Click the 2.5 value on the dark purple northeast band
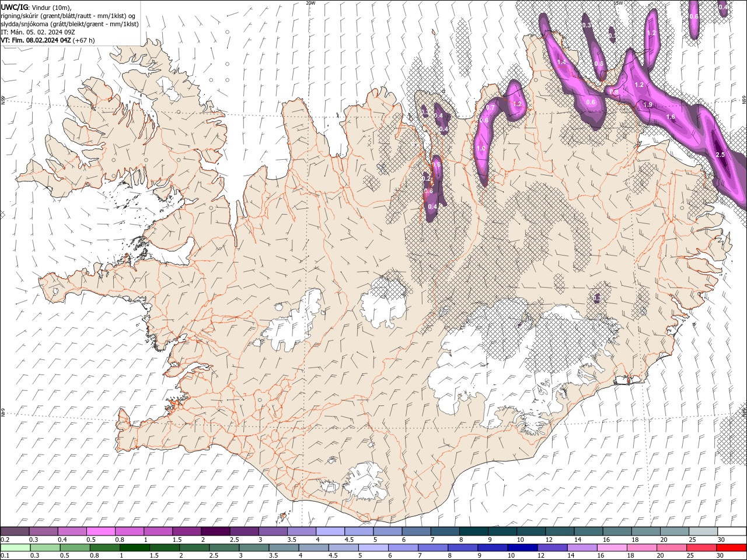Image resolution: width=747 pixels, height=560 pixels. pyautogui.click(x=720, y=155)
